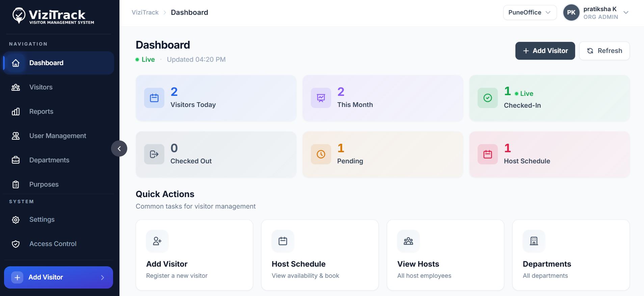Click the shield icon beside Access Control
The width and height of the screenshot is (644, 296).
point(16,244)
